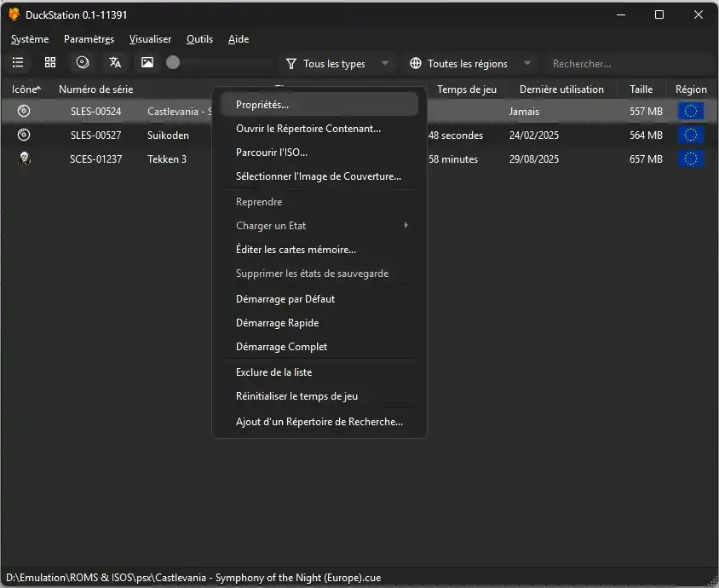This screenshot has height=588, width=719.
Task: Click the Jamais last-used cell
Action: 524,112
